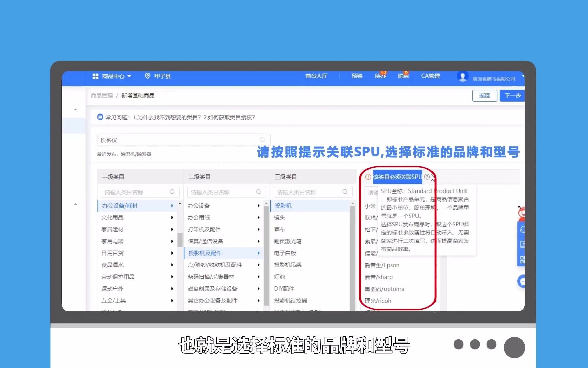Open CA管理 in the top bar
Image resolution: width=588 pixels, height=368 pixels.
430,76
